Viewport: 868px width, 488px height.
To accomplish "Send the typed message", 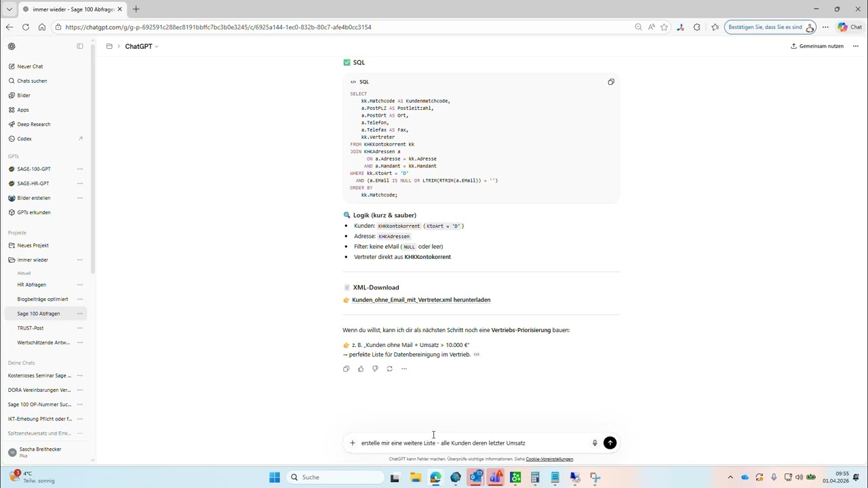I will (610, 443).
